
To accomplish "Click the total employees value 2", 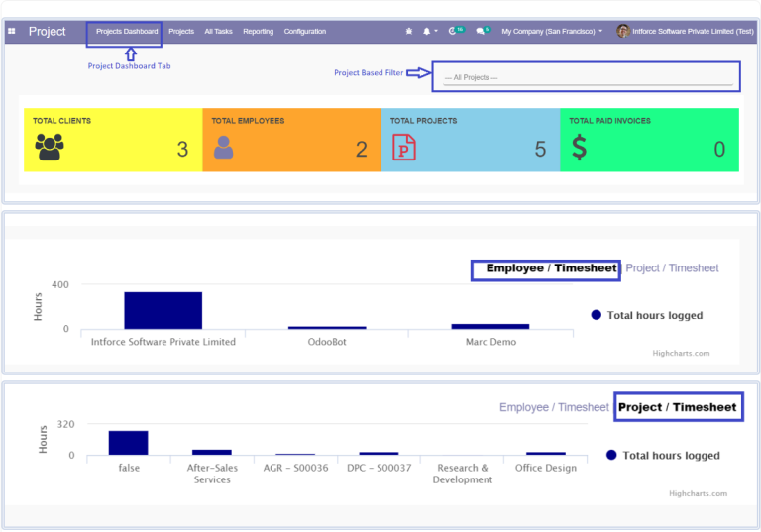I will point(361,149).
